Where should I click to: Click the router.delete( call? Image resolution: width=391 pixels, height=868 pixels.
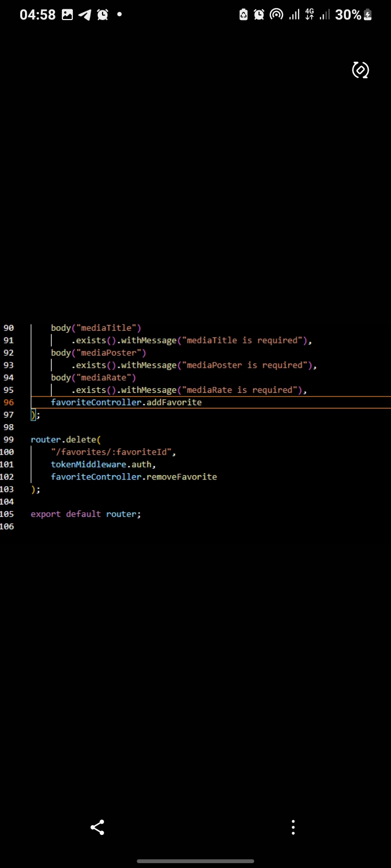click(65, 439)
